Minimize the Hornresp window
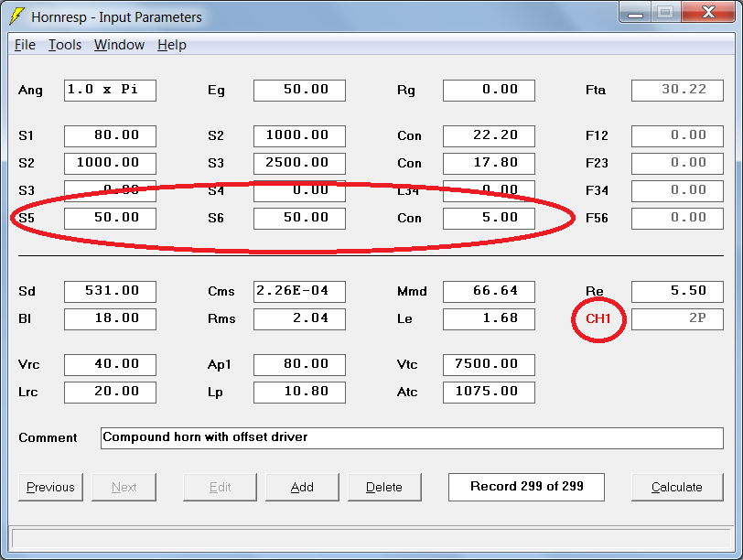This screenshot has height=560, width=743. (635, 12)
